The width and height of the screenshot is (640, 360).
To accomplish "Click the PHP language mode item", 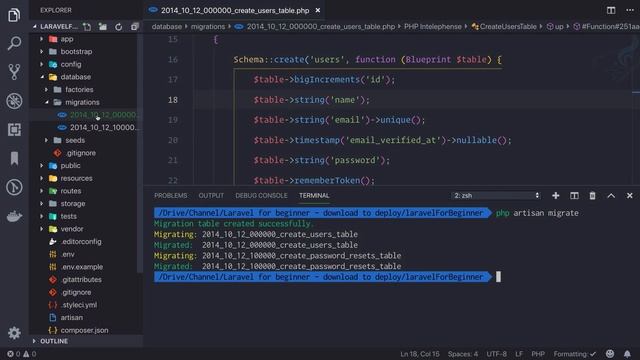I will [538, 354].
